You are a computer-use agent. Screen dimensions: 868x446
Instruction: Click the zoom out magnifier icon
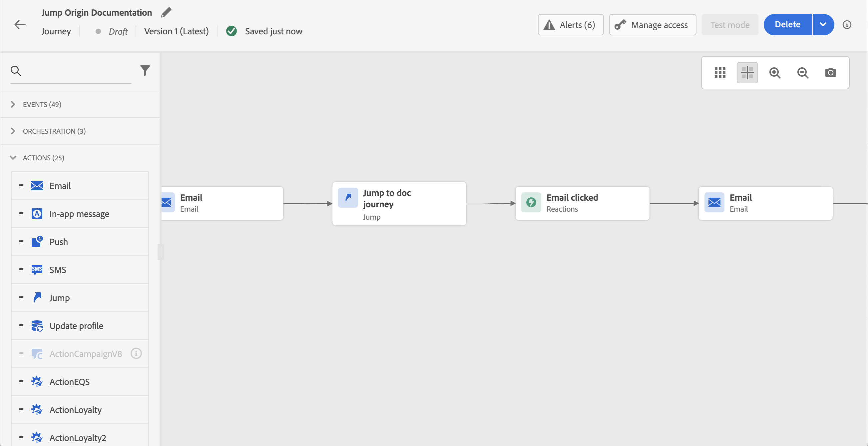coord(803,73)
